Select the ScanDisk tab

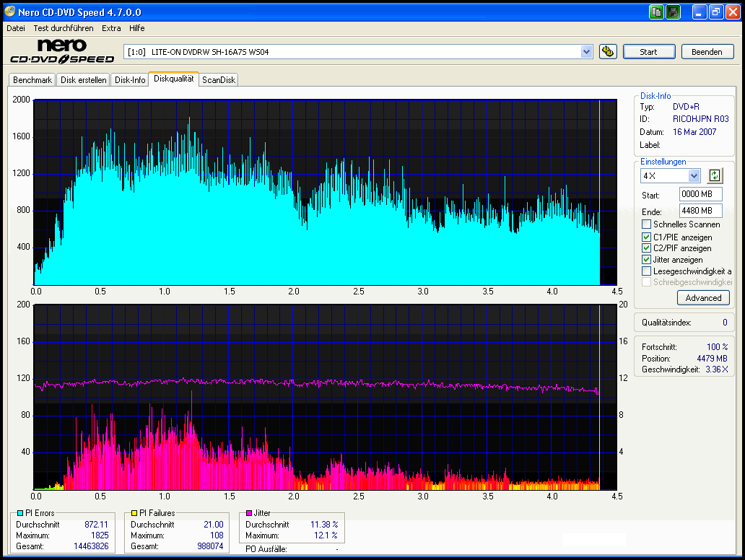pos(219,80)
